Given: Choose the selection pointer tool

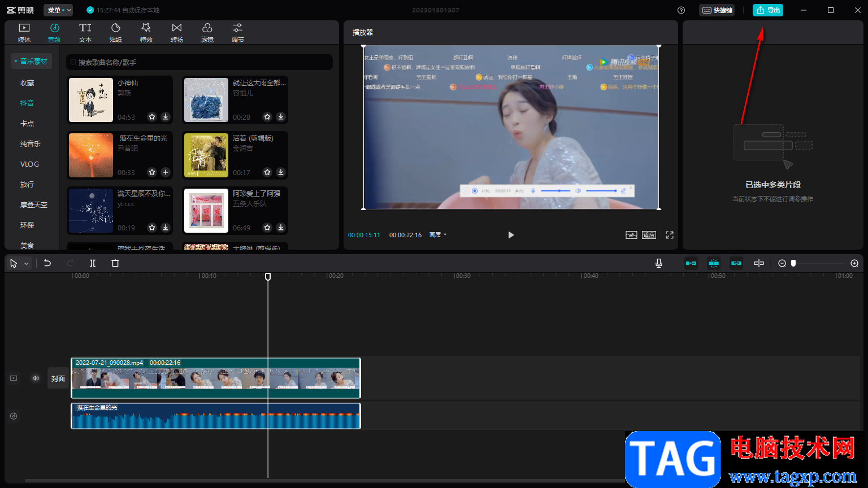Looking at the screenshot, I should (x=14, y=263).
